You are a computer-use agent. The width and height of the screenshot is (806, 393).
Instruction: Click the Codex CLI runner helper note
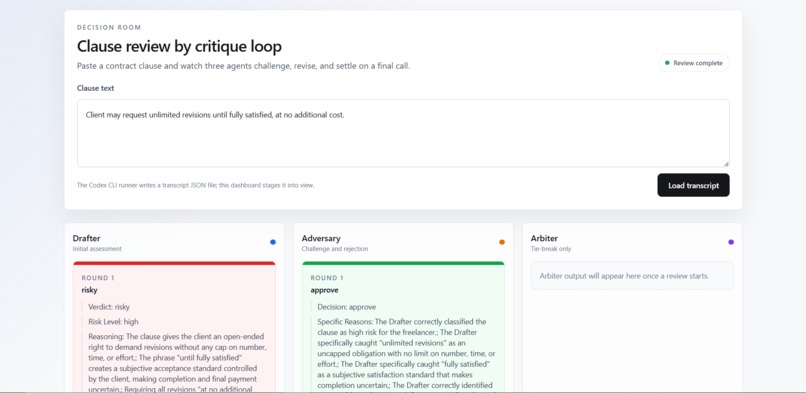click(x=195, y=185)
